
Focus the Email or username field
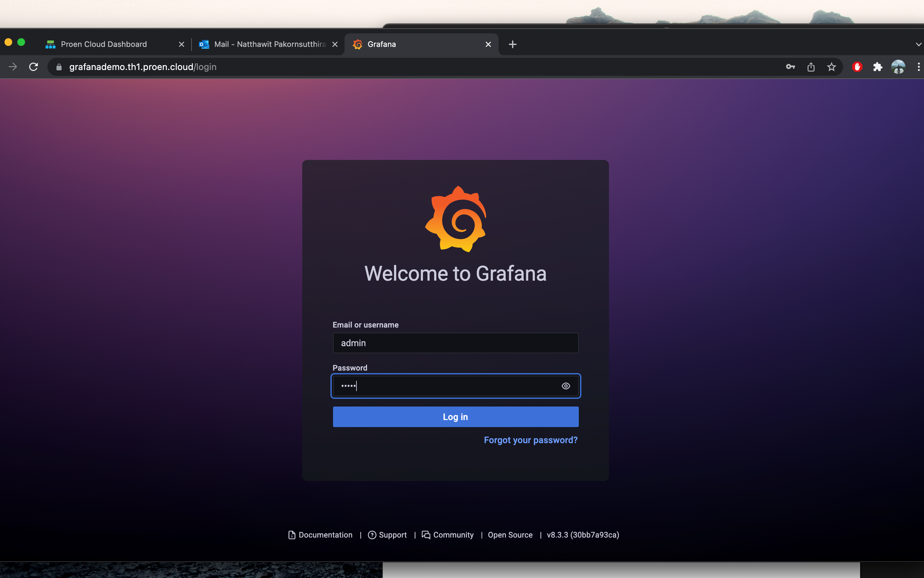click(456, 343)
